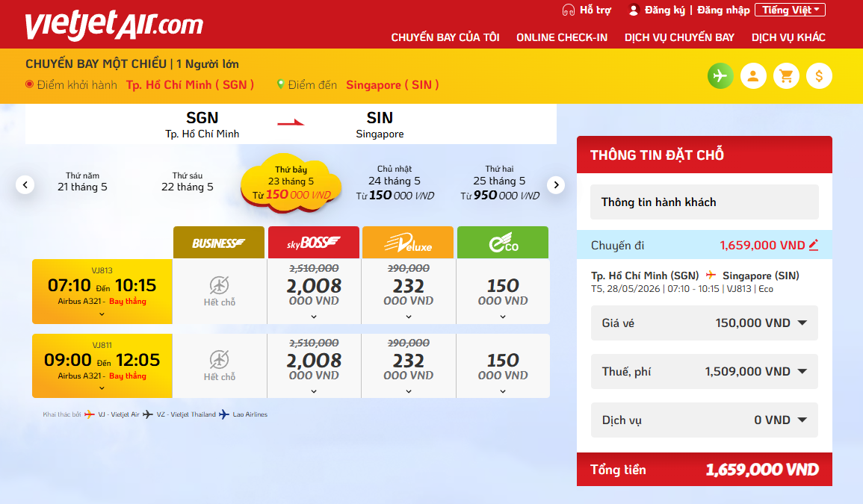The height and width of the screenshot is (504, 863).
Task: Select date Thứ sáu 22 tháng 5
Action: click(187, 182)
